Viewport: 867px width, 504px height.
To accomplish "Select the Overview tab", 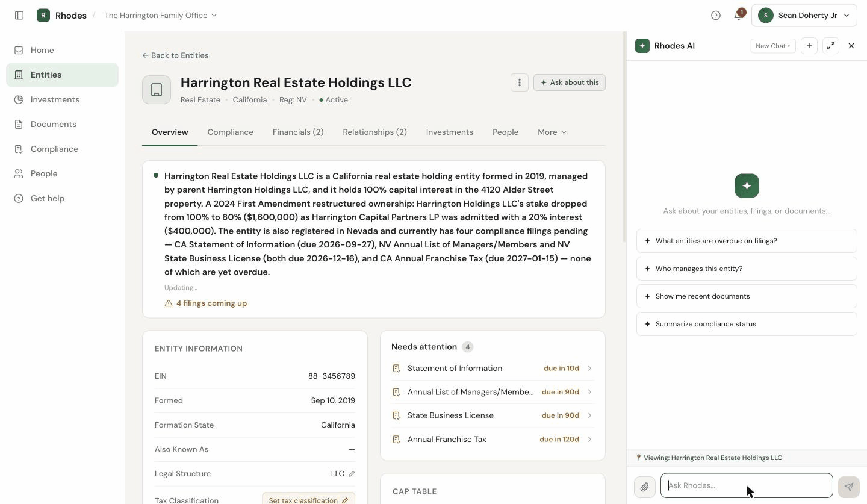I will click(x=170, y=132).
